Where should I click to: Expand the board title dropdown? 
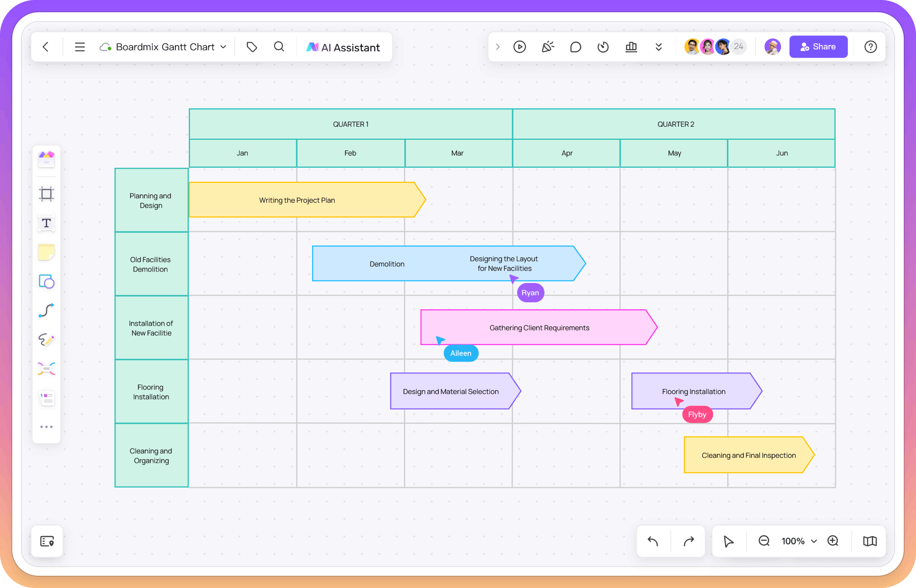click(224, 47)
